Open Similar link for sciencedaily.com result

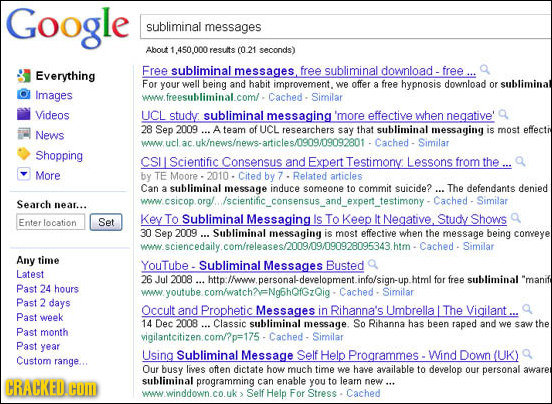click(478, 246)
